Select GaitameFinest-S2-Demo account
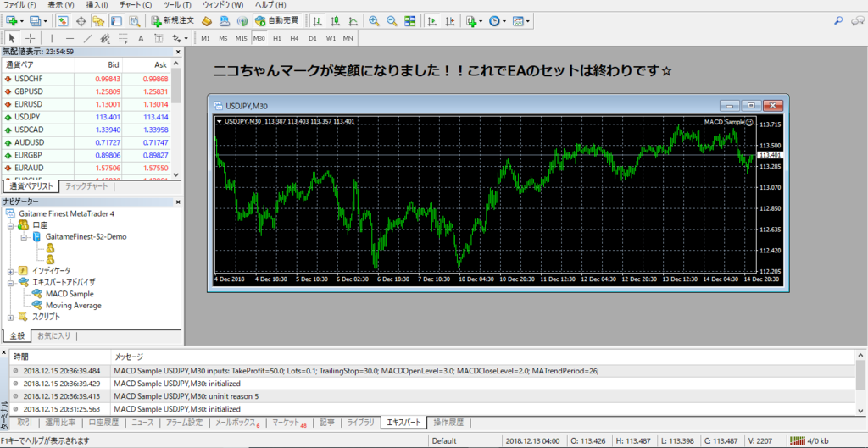Screen dimensions: 868x448 click(86, 237)
